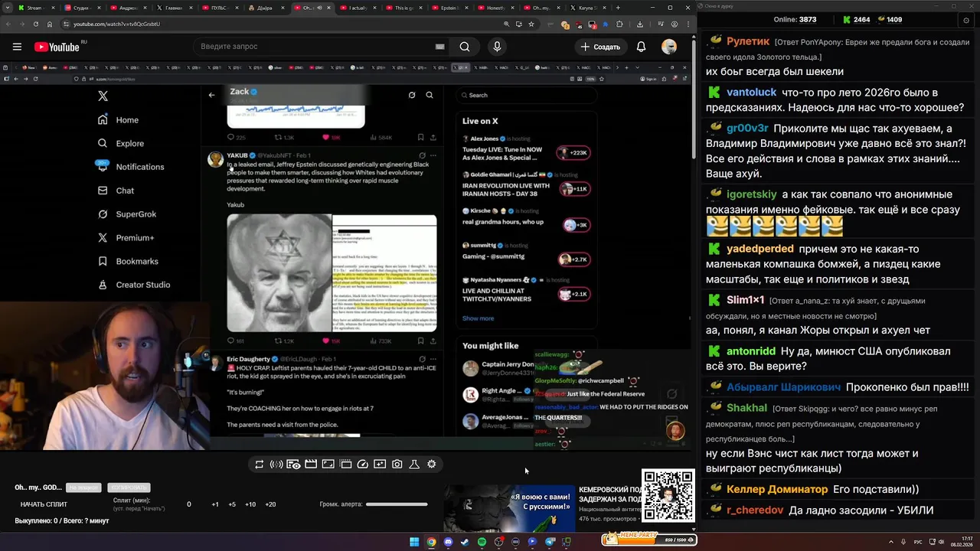The image size is (980, 551).
Task: Switch to the Epstein browser tab
Action: [x=450, y=8]
